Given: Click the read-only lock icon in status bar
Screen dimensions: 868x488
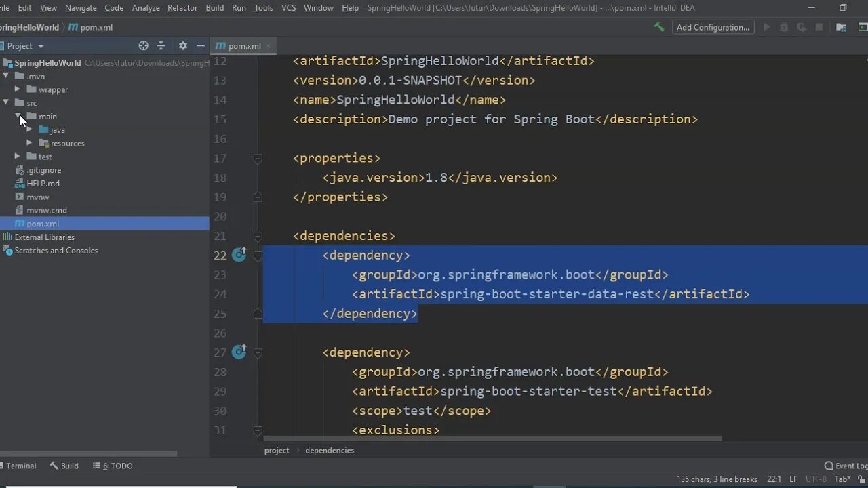Looking at the screenshot, I should click(x=863, y=479).
